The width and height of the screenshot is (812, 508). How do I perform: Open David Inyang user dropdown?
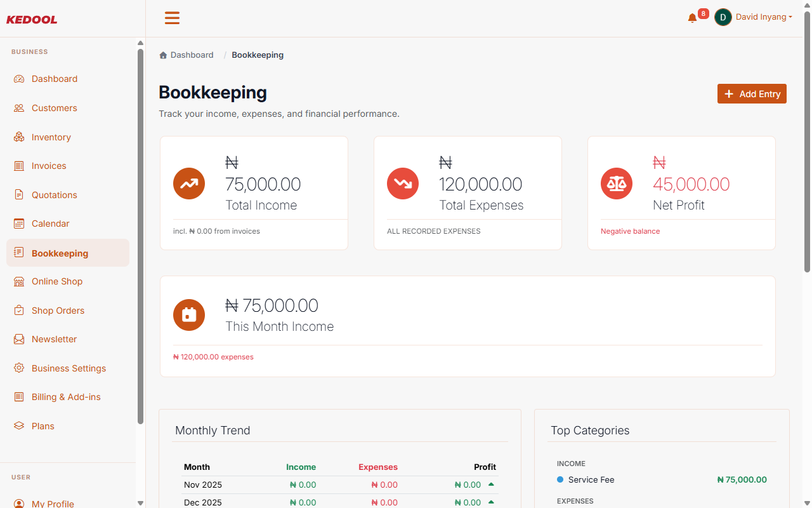764,17
